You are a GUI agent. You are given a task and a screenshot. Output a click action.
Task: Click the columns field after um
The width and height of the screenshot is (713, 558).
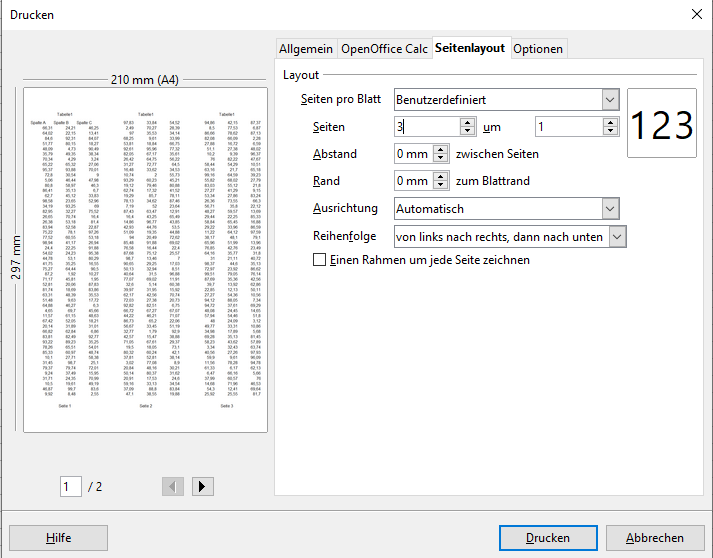point(567,127)
